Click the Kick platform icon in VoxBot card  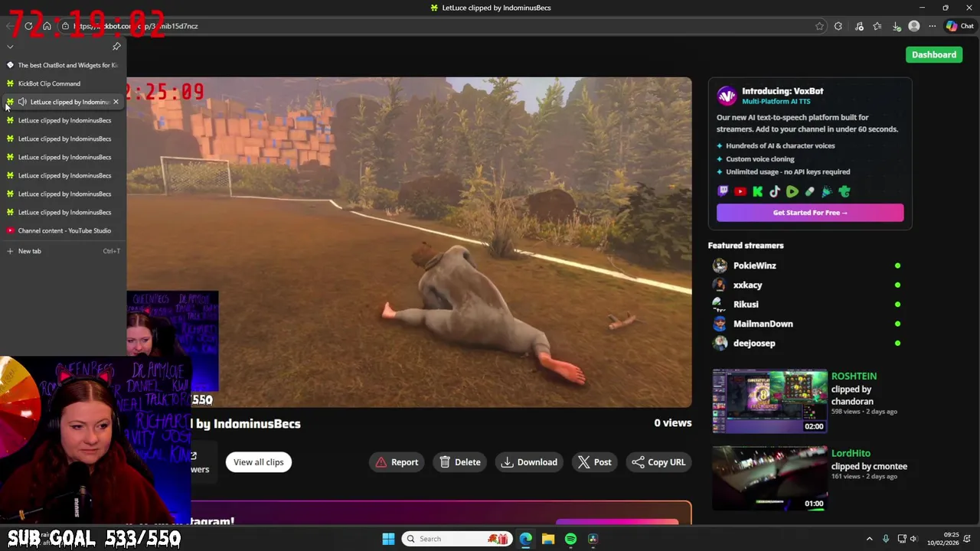757,192
